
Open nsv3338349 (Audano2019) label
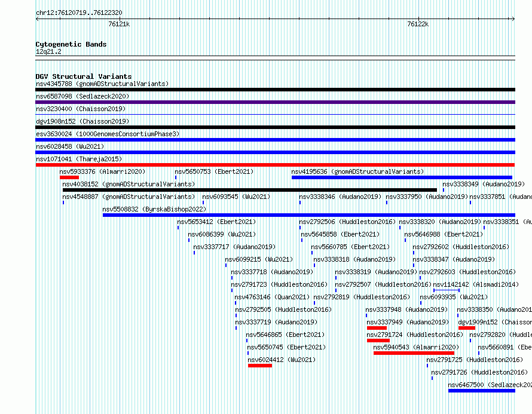point(484,184)
